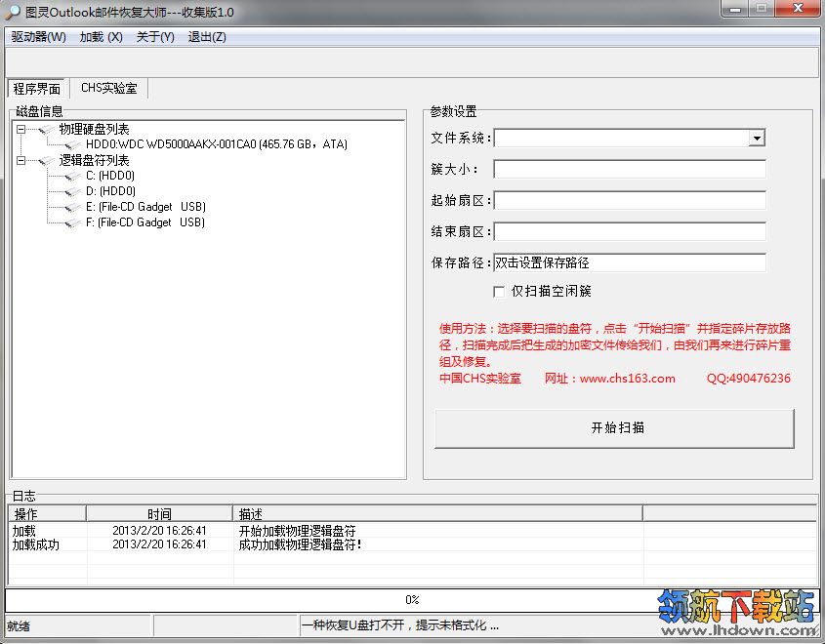Click the www.chs163.com website text
The width and height of the screenshot is (825, 644).
(x=627, y=379)
